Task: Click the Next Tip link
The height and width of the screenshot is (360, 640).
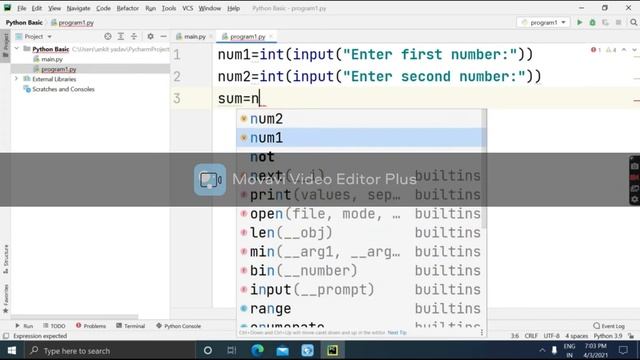Action: (x=397, y=333)
